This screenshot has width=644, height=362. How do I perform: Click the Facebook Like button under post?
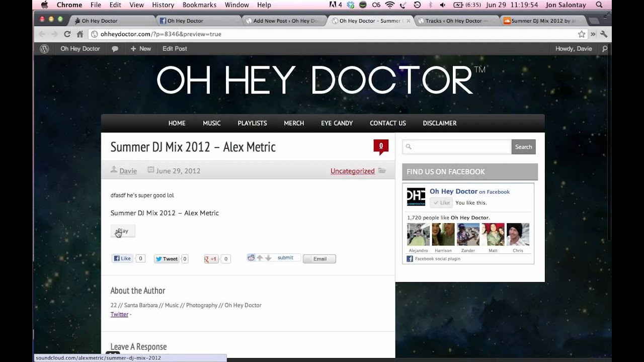click(x=122, y=258)
